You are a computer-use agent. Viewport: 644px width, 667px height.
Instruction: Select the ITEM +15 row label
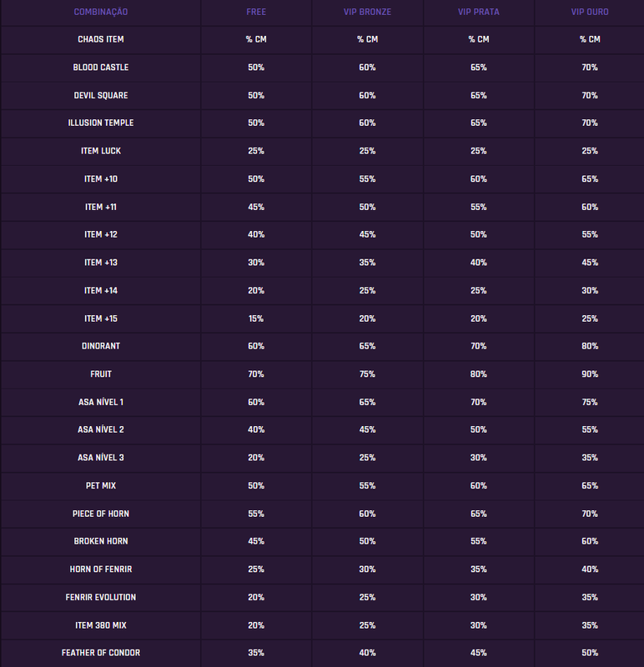pyautogui.click(x=101, y=318)
